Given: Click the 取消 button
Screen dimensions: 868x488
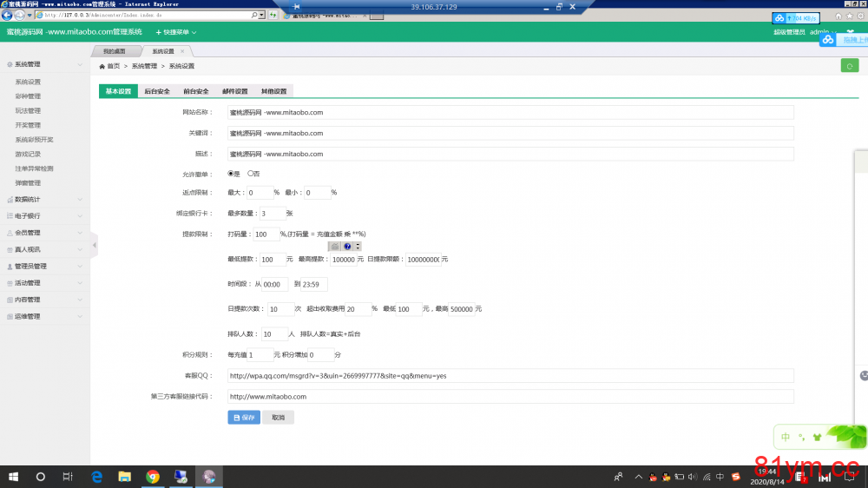Looking at the screenshot, I should pos(278,418).
